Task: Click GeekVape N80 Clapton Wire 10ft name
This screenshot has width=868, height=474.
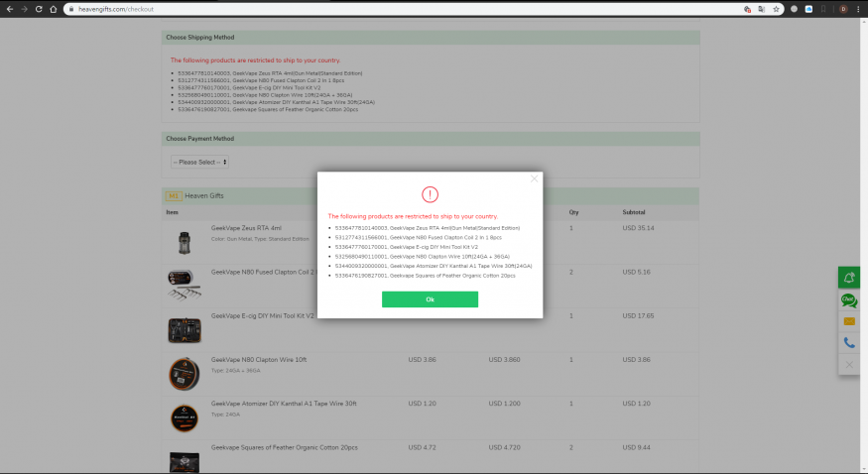Action: tap(259, 360)
